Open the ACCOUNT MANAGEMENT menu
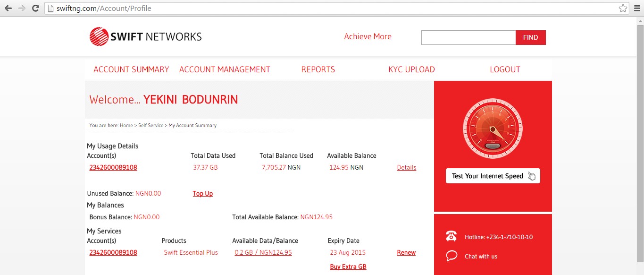The image size is (644, 275). click(225, 69)
